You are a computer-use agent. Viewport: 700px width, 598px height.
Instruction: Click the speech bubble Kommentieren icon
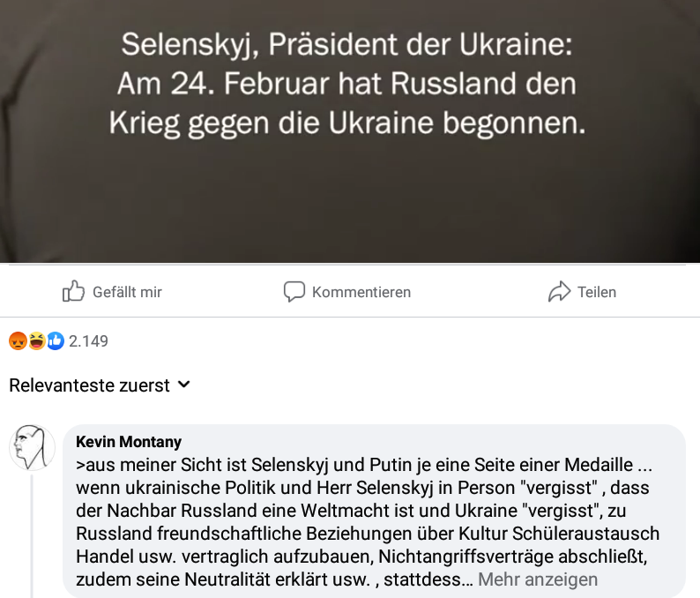[294, 292]
